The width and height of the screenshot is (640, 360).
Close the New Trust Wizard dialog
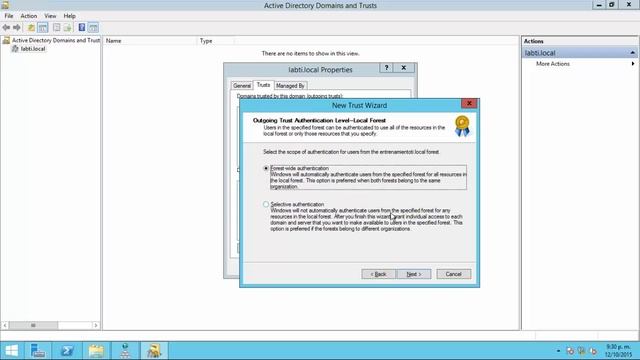469,103
